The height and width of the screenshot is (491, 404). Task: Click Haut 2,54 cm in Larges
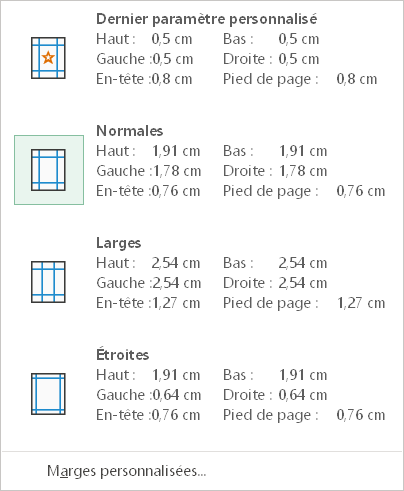pyautogui.click(x=148, y=263)
